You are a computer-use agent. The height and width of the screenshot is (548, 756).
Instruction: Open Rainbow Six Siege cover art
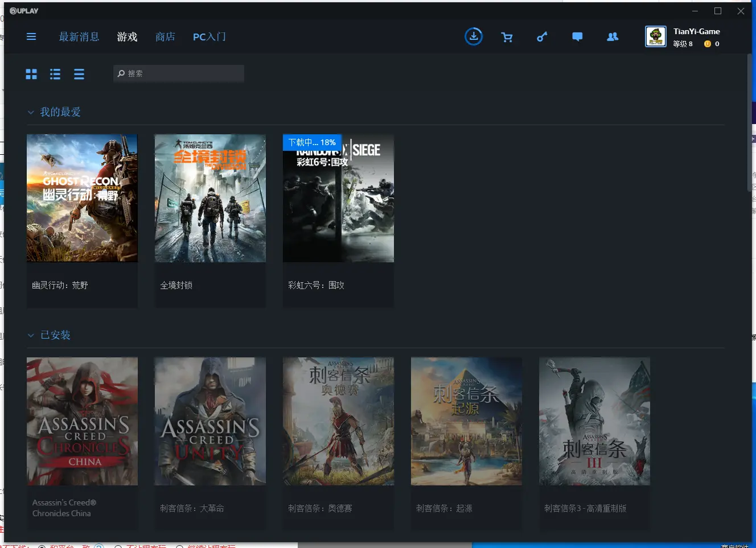tap(338, 198)
